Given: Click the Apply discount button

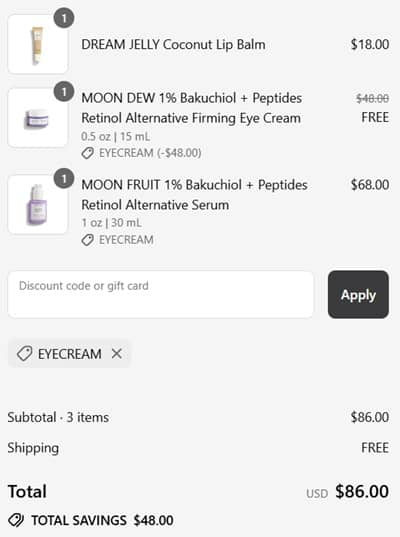Looking at the screenshot, I should [358, 295].
